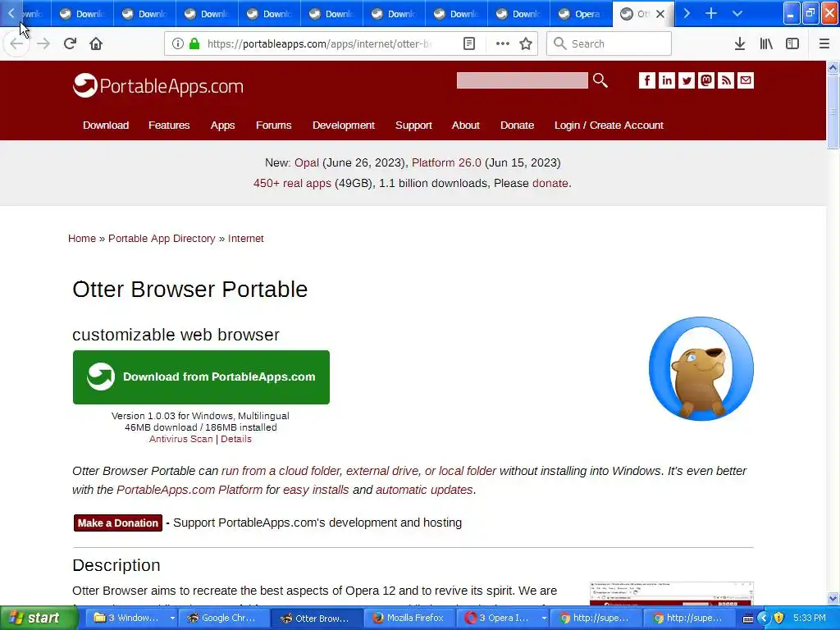Open the Twitter social icon
Viewport: 840px width, 630px height.
[687, 80]
